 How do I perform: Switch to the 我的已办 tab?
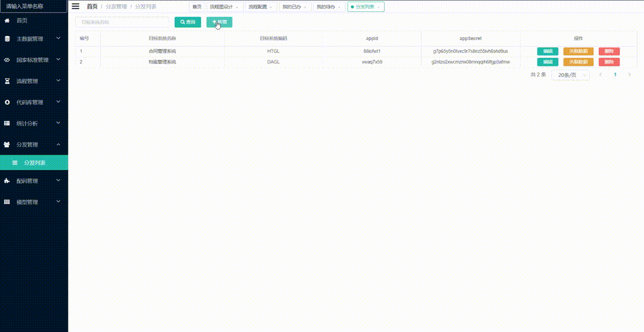click(x=292, y=7)
